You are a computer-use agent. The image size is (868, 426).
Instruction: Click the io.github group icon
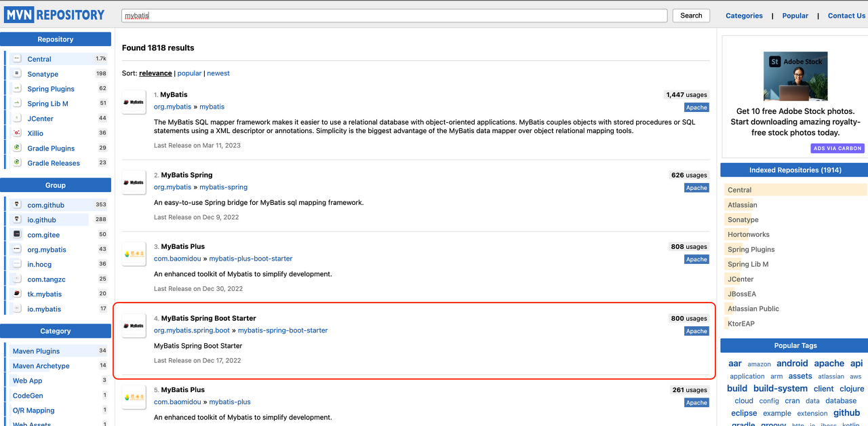point(17,220)
